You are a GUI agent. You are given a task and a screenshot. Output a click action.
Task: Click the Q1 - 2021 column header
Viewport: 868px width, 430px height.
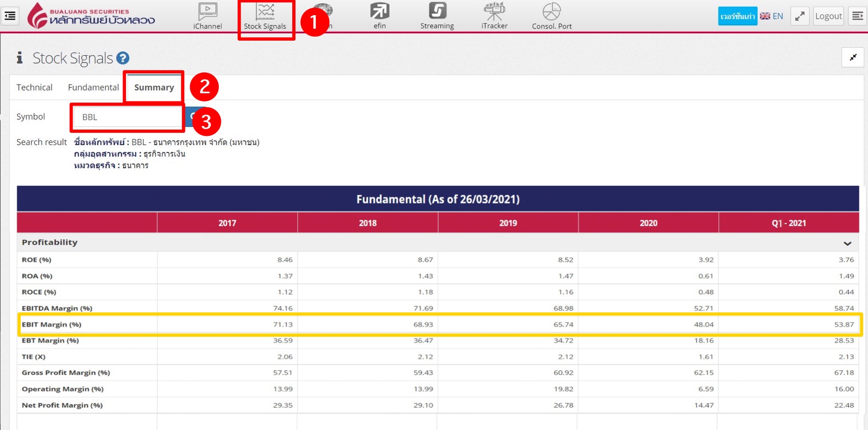pyautogui.click(x=789, y=223)
